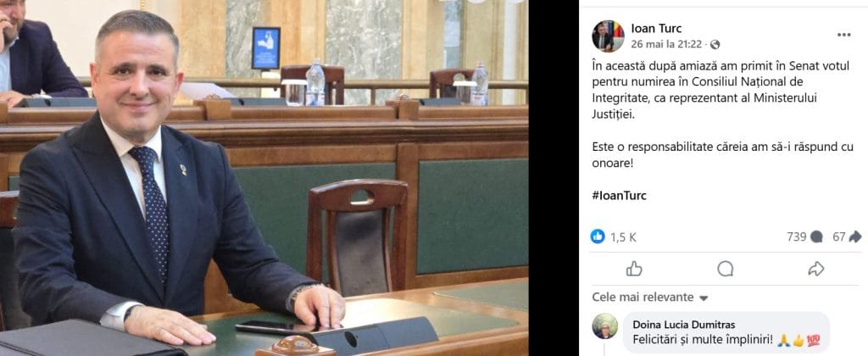Click the Share arrow button

[816, 269]
